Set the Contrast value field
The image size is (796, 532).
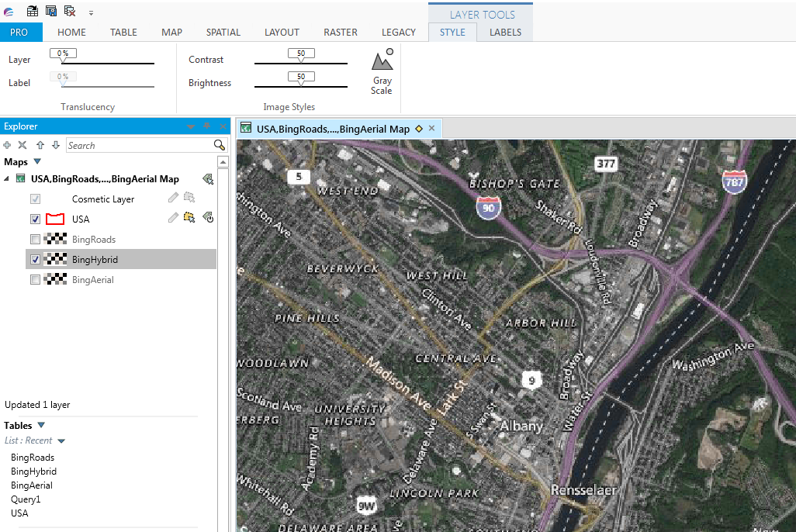(302, 54)
